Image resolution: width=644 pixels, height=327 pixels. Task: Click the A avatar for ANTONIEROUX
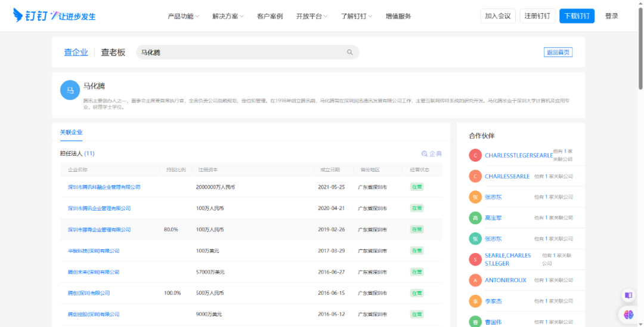tap(475, 280)
